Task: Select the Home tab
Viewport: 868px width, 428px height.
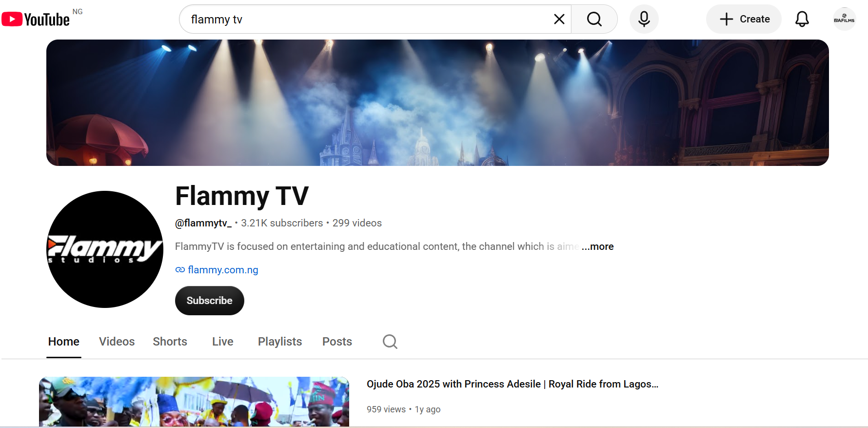Action: click(64, 342)
